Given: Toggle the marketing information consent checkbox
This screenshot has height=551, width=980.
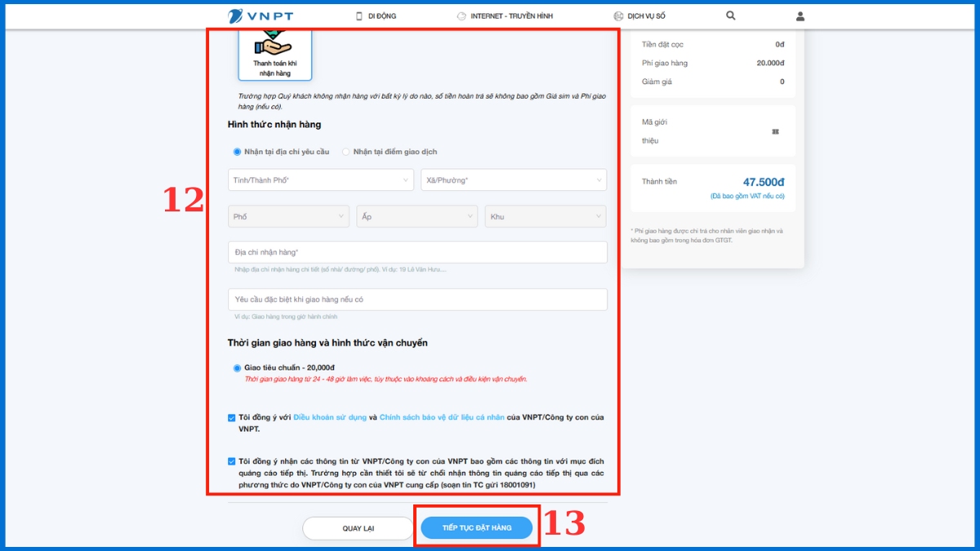Looking at the screenshot, I should [232, 461].
